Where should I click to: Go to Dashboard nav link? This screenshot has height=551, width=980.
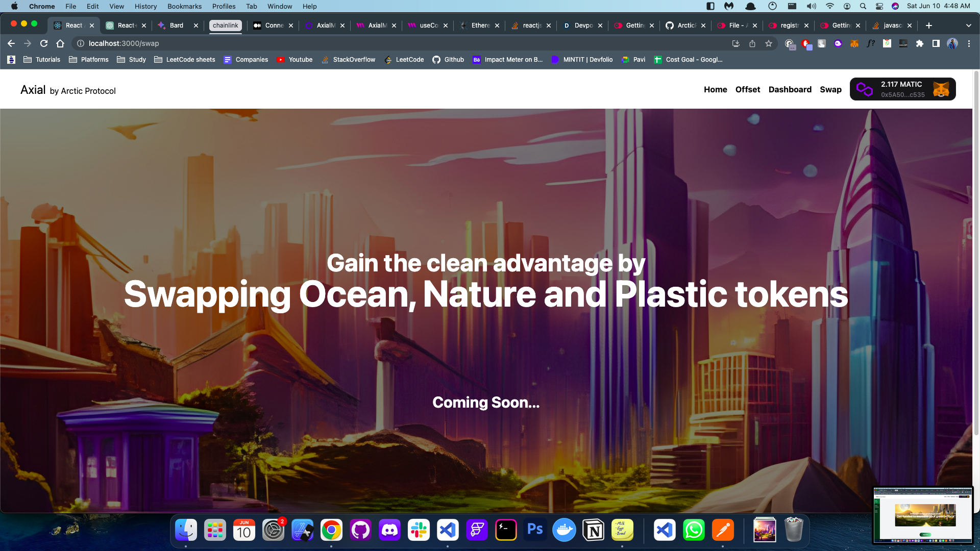coord(790,89)
